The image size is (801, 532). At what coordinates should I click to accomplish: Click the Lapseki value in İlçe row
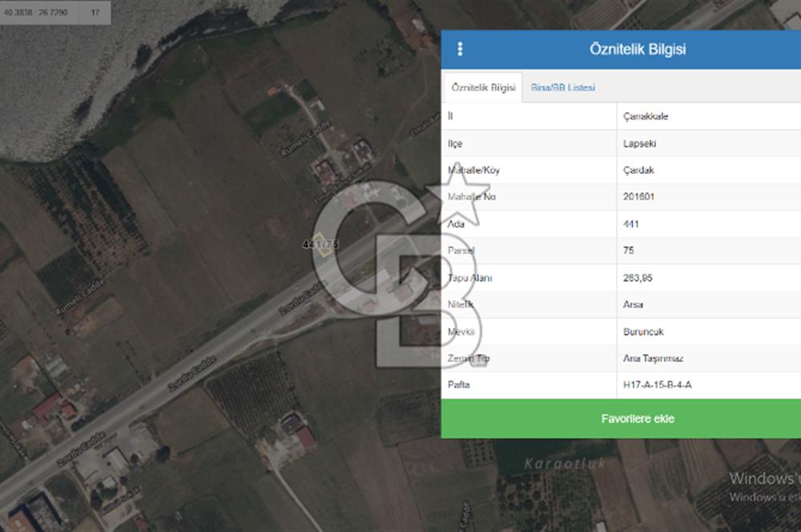tap(640, 144)
